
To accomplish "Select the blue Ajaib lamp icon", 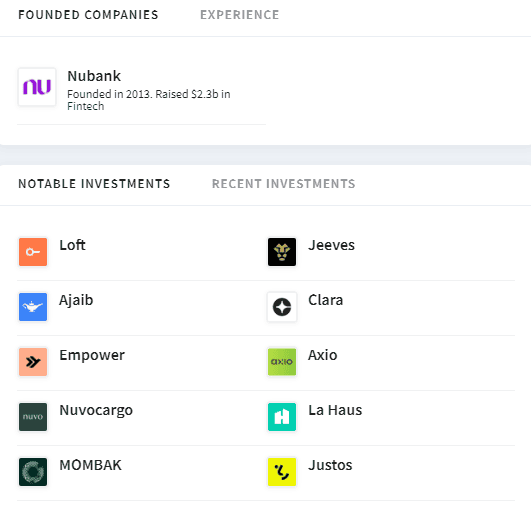I will click(x=33, y=307).
